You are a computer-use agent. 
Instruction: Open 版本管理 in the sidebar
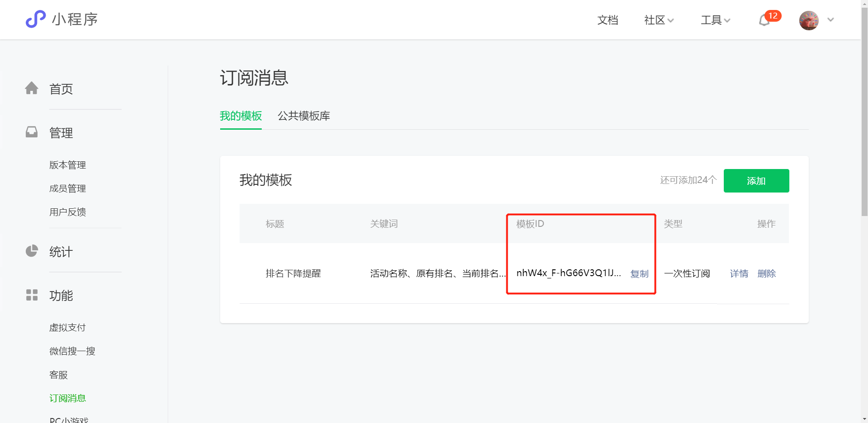[x=67, y=165]
